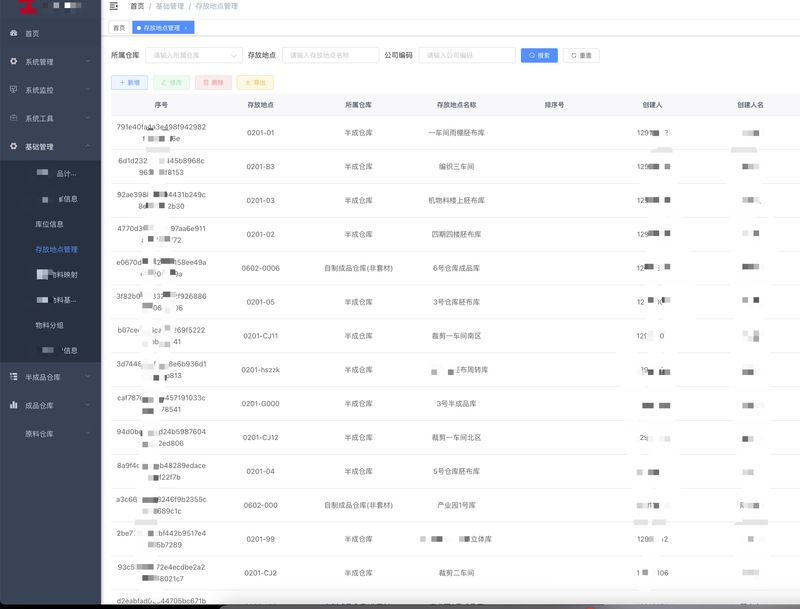Focus the 公司编码 input field
Viewport: 800px width, 609px height.
(467, 55)
